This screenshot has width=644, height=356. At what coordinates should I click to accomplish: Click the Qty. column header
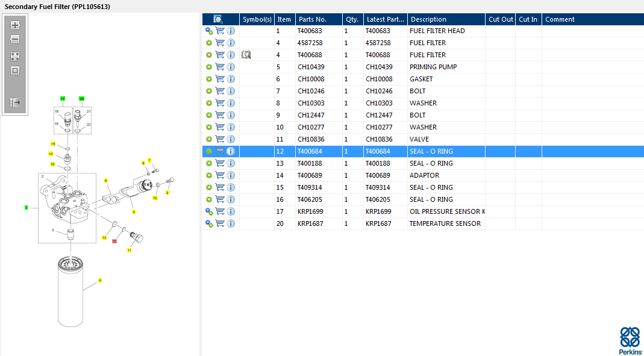click(353, 19)
